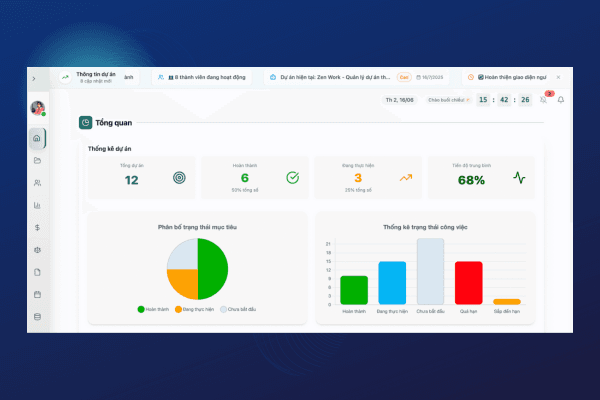Open Hoàn thiện giao diện ticker item

point(508,77)
